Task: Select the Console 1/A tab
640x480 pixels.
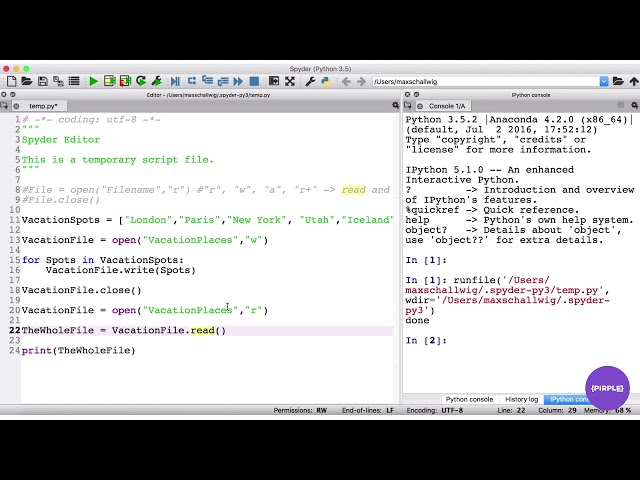Action: 447,106
